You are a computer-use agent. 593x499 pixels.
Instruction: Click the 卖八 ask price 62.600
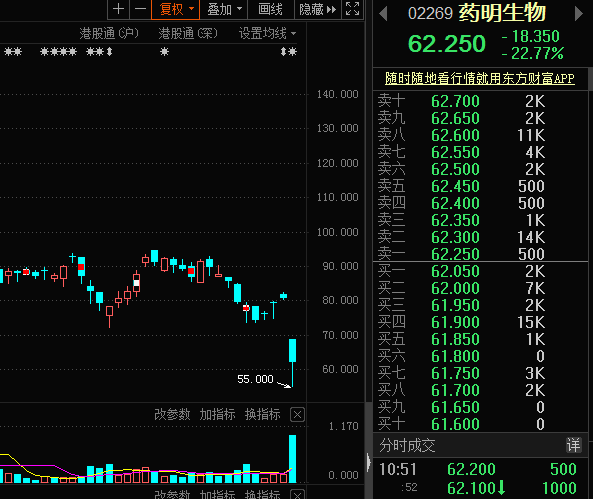point(455,135)
